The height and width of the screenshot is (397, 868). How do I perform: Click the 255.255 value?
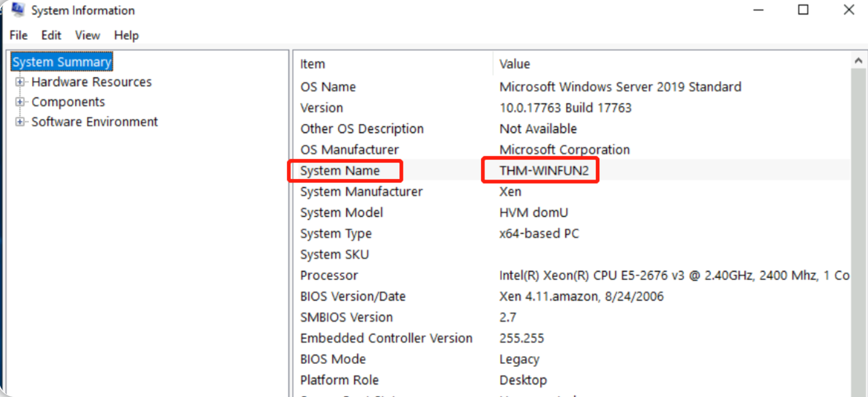(x=522, y=339)
